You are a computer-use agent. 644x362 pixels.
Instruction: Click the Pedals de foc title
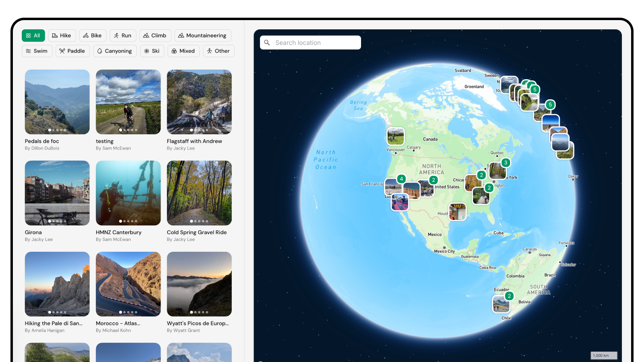click(x=42, y=141)
